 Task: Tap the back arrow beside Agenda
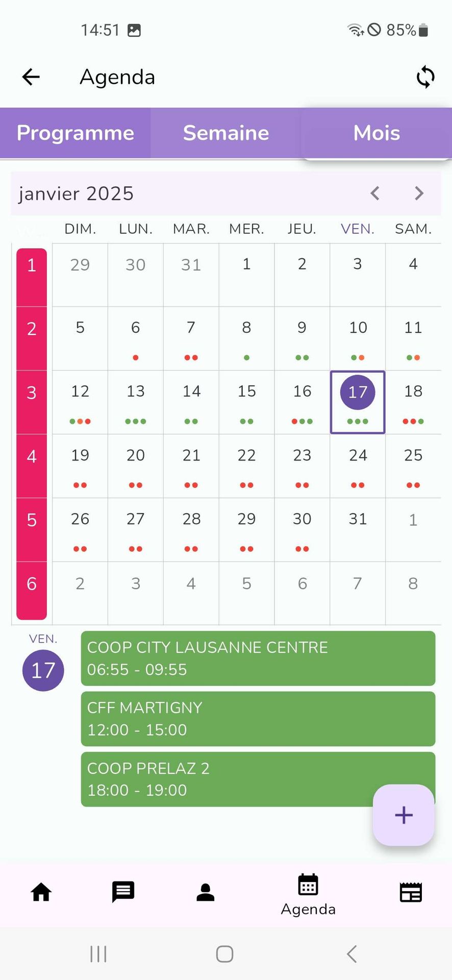tap(31, 77)
